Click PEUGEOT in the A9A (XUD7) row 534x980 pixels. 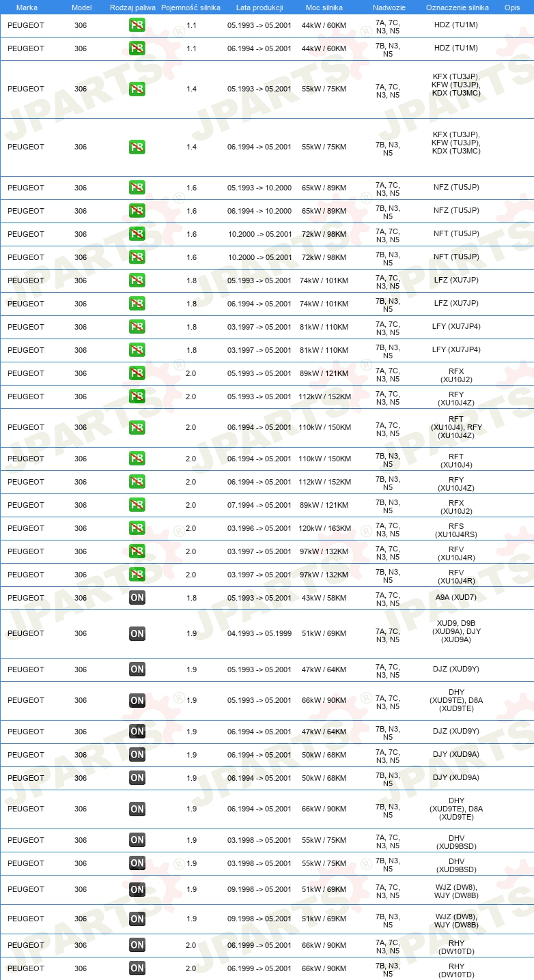26,598
